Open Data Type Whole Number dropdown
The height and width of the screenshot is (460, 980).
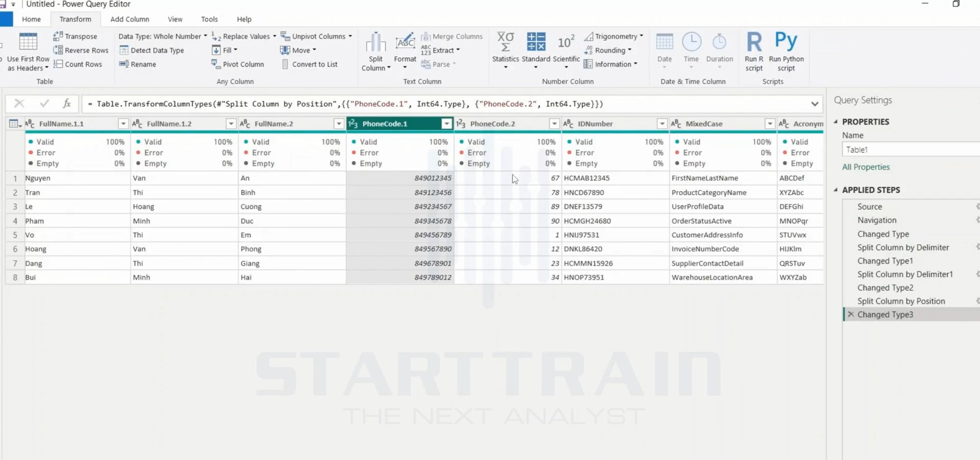click(x=163, y=36)
